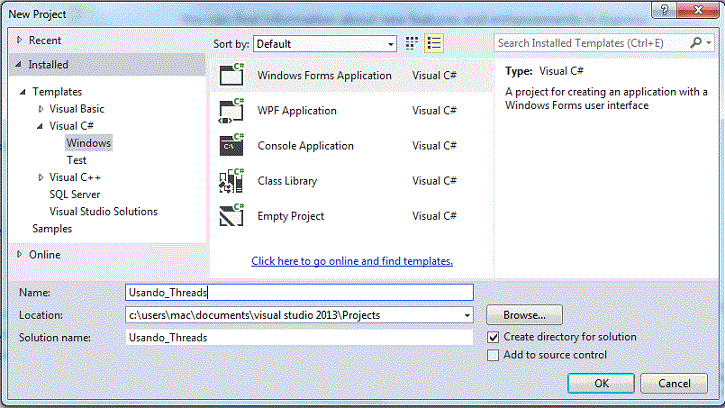Click the Cancel button
Image resolution: width=725 pixels, height=408 pixels.
tap(674, 383)
